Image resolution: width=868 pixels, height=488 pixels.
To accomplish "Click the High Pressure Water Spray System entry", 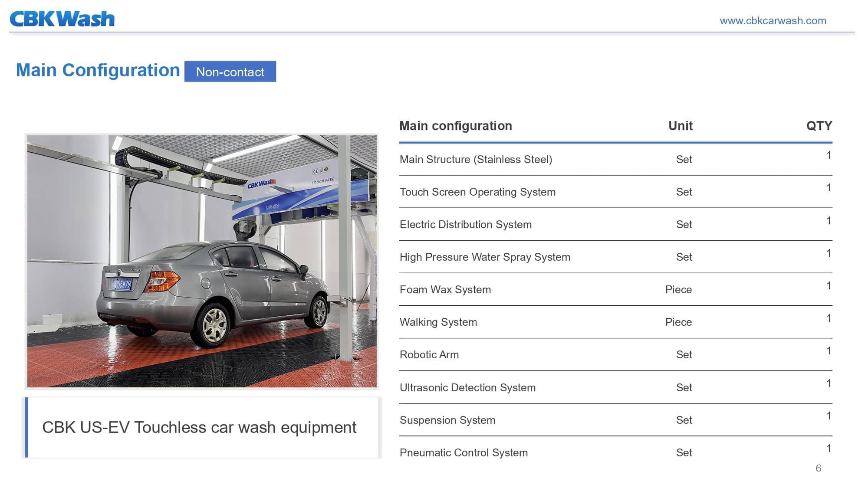I will pyautogui.click(x=485, y=257).
